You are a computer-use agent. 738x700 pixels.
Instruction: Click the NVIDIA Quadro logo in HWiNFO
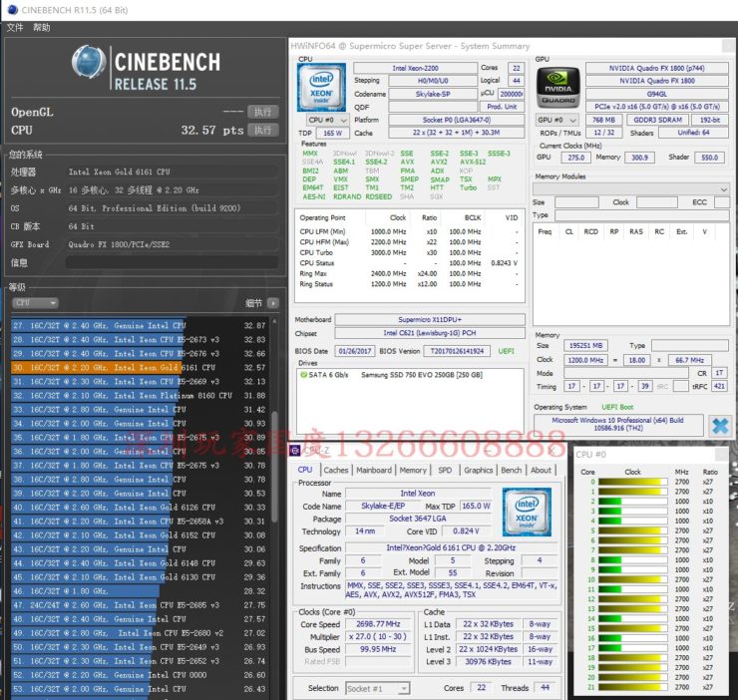(557, 88)
